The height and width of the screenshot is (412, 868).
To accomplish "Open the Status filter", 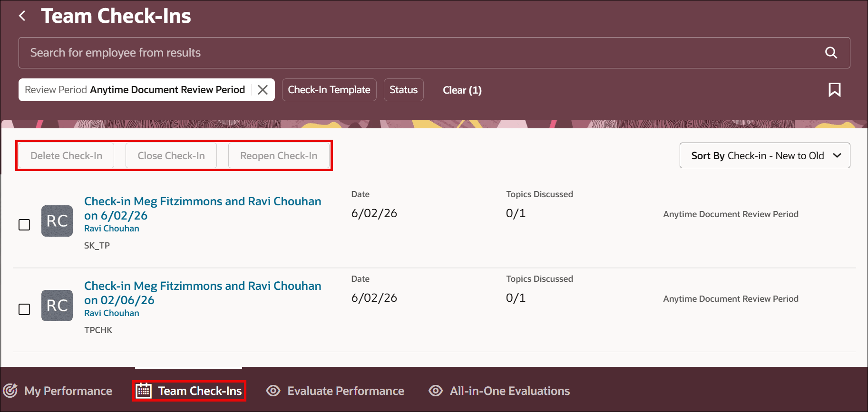I will [403, 90].
